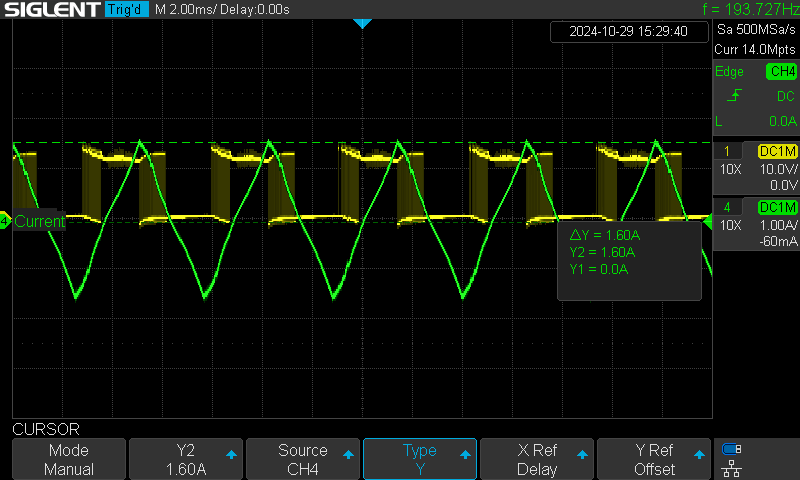Select the channel 4 number badge
This screenshot has width=800, height=480.
[727, 207]
